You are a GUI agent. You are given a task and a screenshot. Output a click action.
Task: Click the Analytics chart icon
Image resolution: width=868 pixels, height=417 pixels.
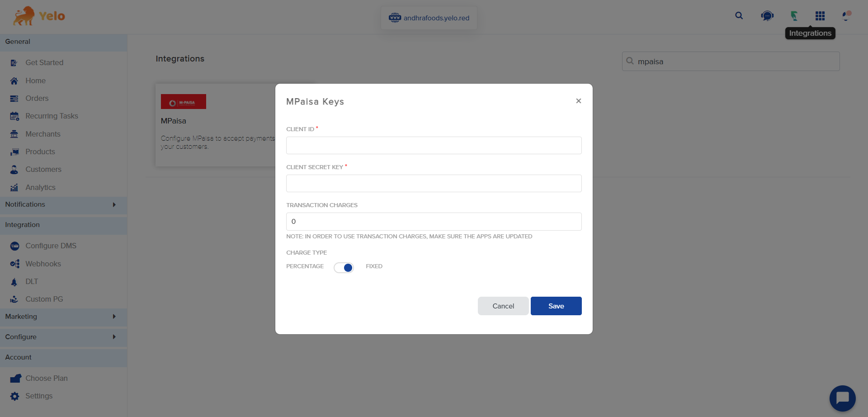tap(14, 188)
